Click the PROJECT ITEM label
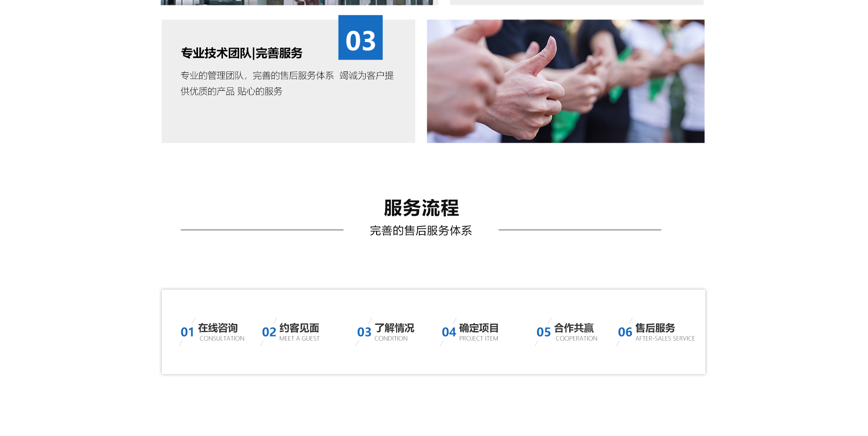This screenshot has height=436, width=868. (x=479, y=338)
